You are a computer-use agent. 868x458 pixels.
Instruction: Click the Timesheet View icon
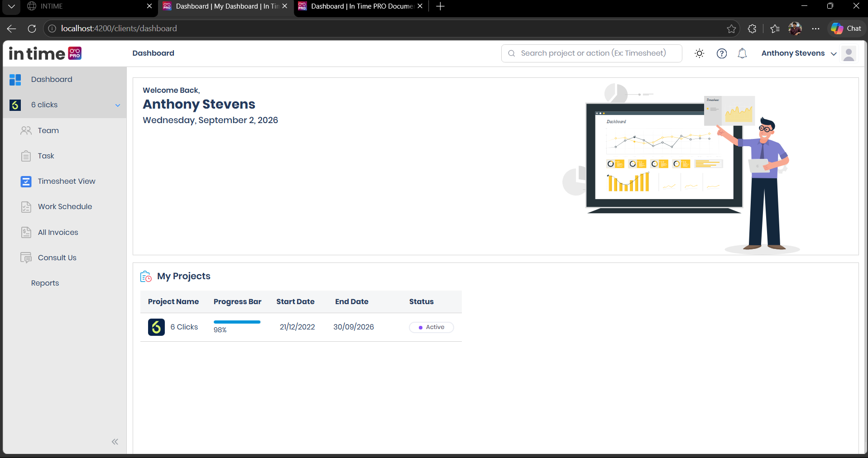click(26, 181)
